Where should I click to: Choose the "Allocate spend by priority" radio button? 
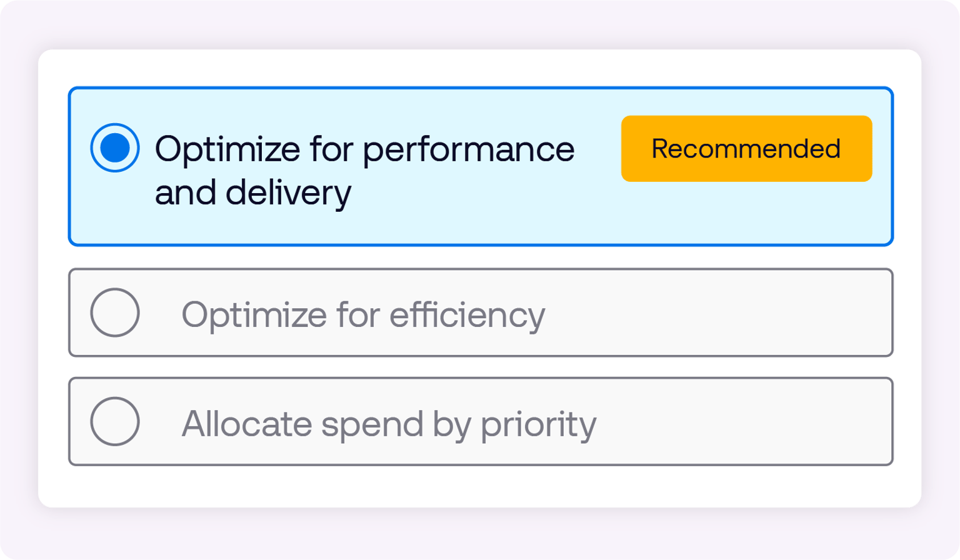pyautogui.click(x=115, y=421)
